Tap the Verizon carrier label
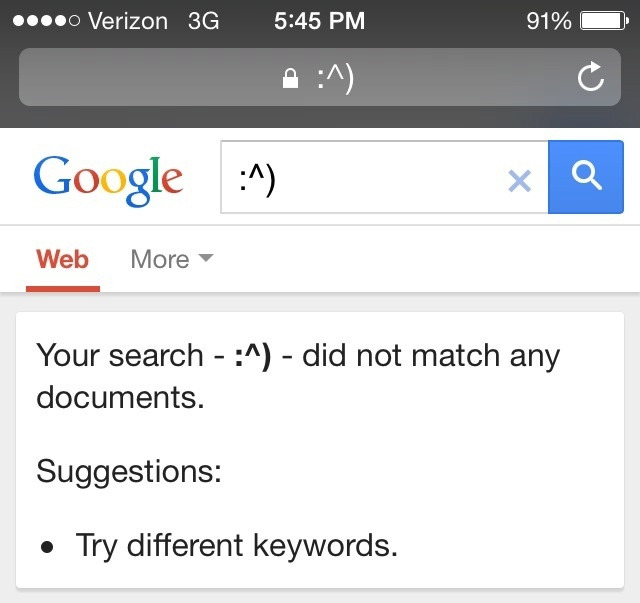This screenshot has height=603, width=640. click(x=130, y=20)
